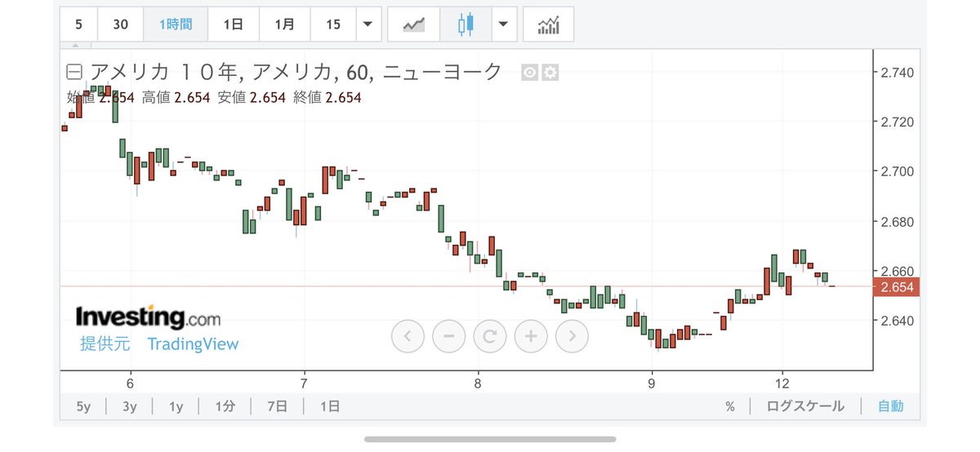Reset chart with the refresh button
Viewport: 980px width, 452px height.
coord(490,335)
